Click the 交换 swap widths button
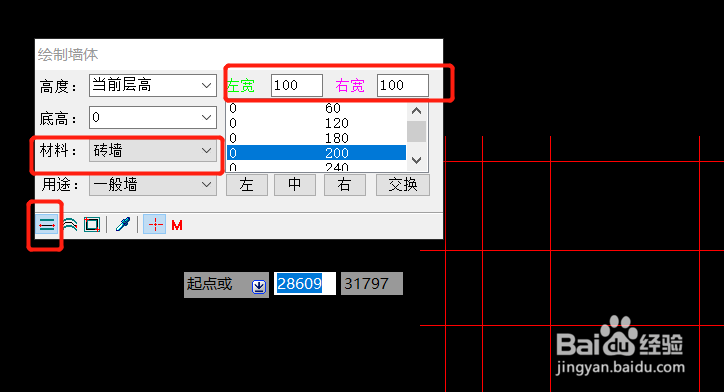 (x=403, y=185)
